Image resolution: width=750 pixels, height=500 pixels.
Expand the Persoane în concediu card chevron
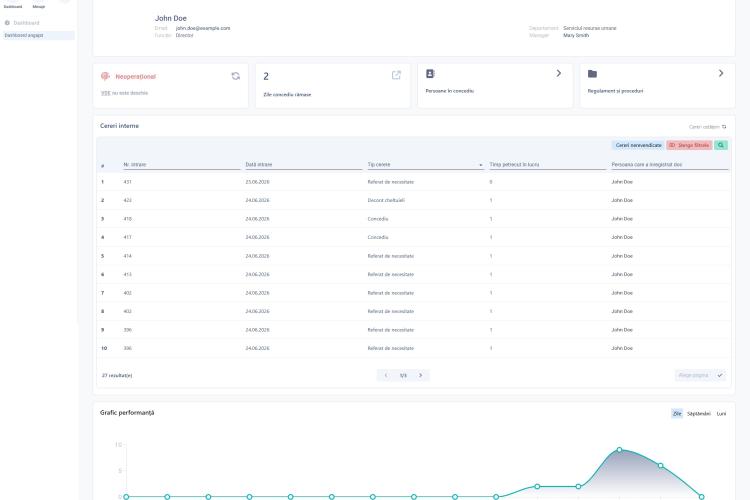[x=558, y=73]
